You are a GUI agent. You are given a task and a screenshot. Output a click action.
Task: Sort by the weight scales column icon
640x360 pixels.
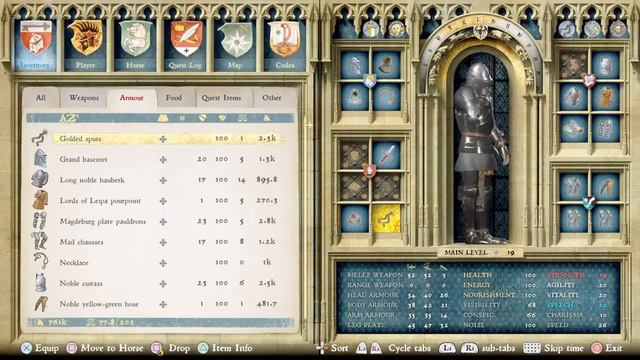point(242,118)
